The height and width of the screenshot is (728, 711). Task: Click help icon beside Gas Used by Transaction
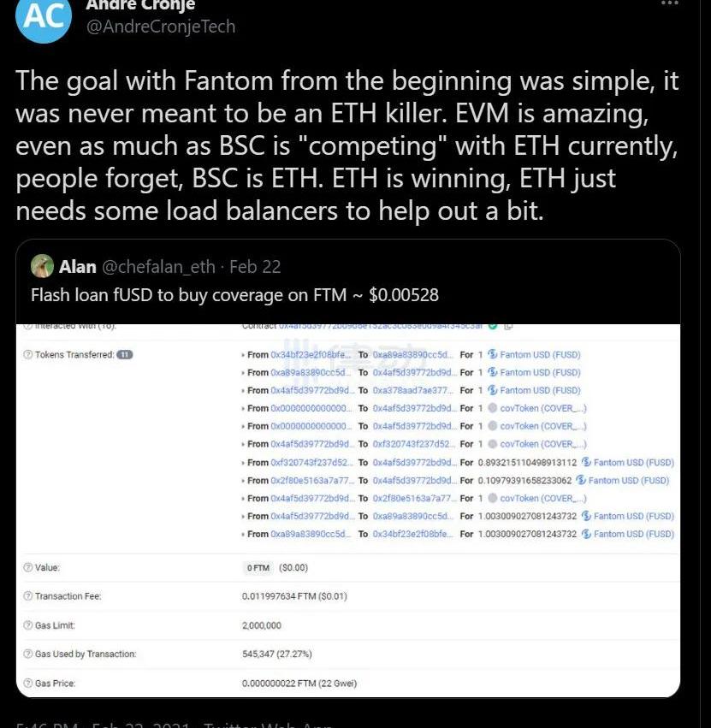28,654
